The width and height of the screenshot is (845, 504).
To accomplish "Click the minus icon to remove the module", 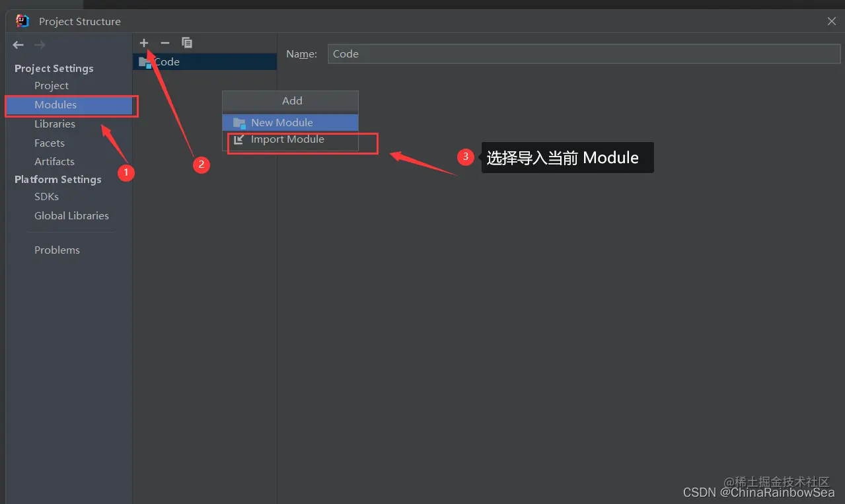I will [x=165, y=43].
